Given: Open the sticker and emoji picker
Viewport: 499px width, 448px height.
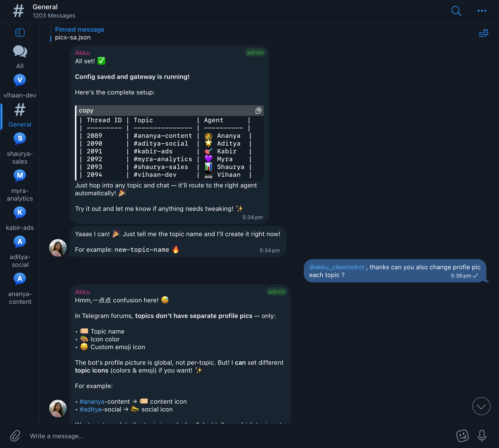Looking at the screenshot, I should click(462, 436).
